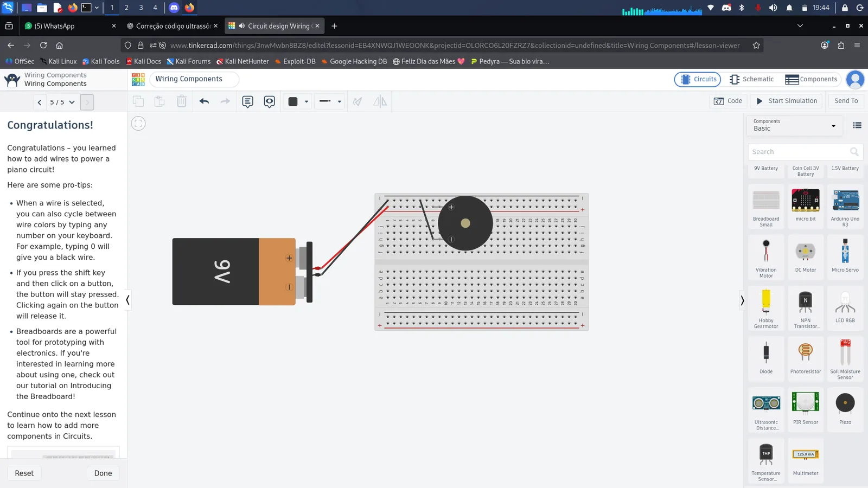Switch to Correção código ultrassônico tab

click(x=172, y=26)
